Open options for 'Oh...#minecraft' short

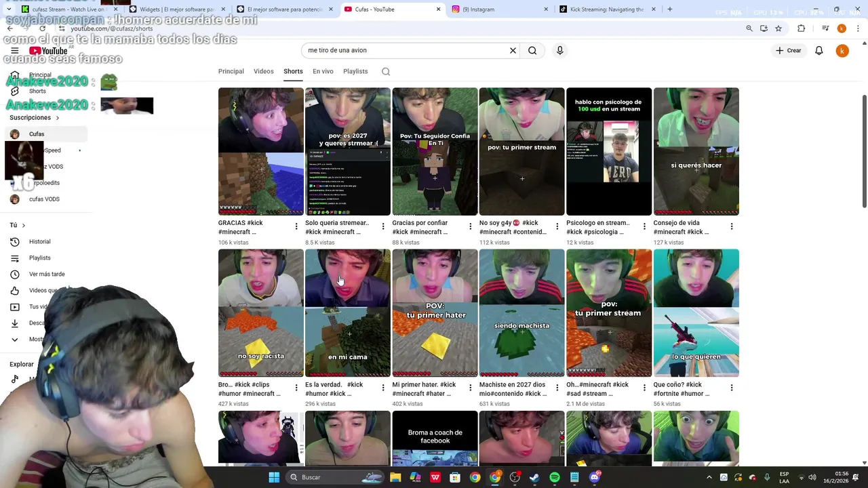coord(644,388)
